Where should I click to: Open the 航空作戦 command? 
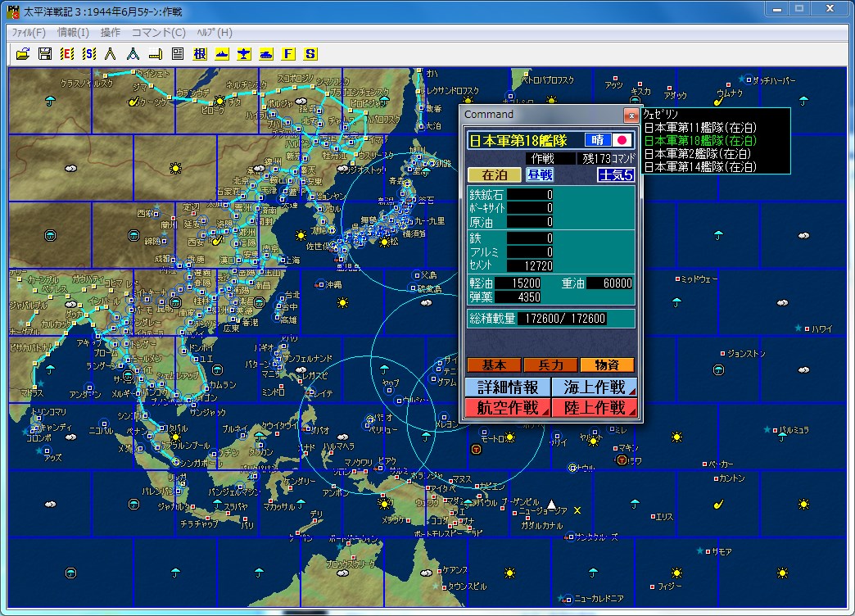click(508, 408)
